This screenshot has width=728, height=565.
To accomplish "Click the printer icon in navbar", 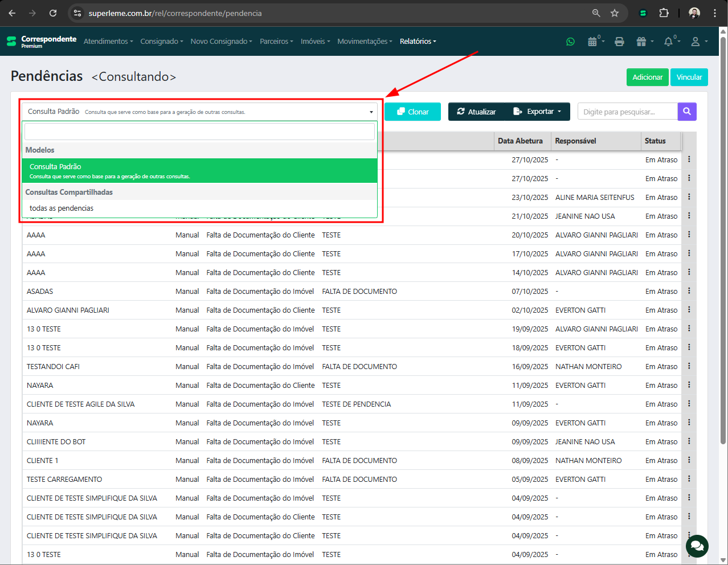I will coord(619,42).
